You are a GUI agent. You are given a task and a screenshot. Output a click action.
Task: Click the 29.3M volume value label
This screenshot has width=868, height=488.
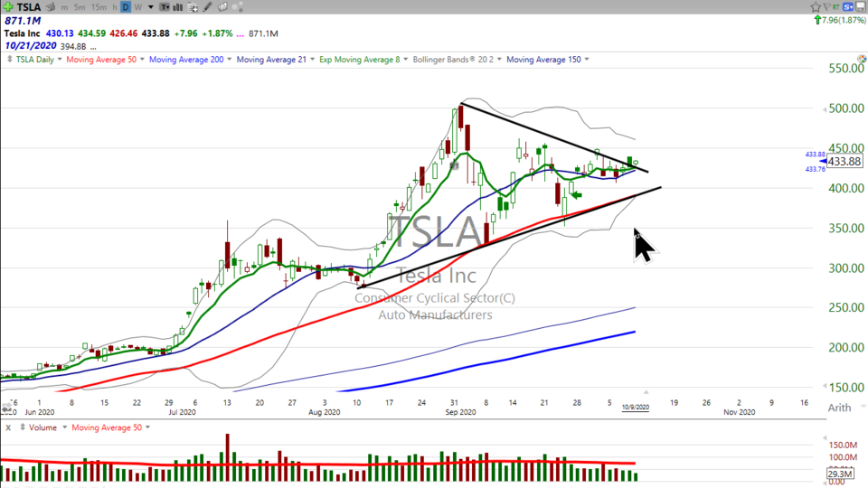(840, 474)
